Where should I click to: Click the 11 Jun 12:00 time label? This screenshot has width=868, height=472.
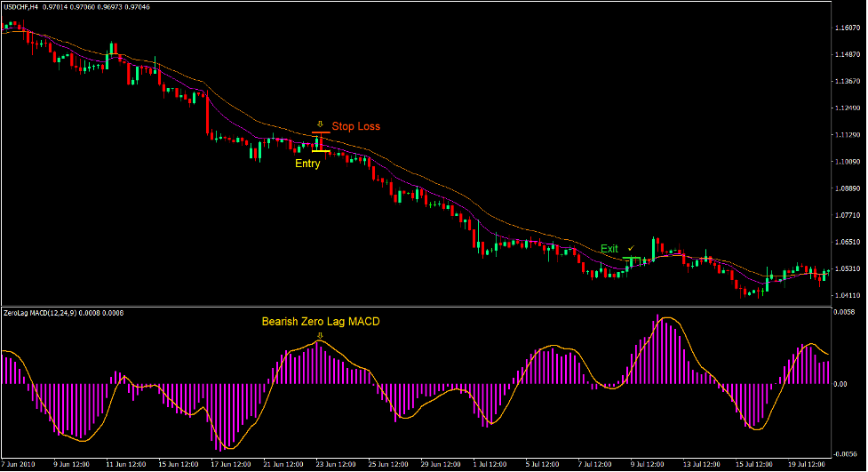[x=125, y=464]
